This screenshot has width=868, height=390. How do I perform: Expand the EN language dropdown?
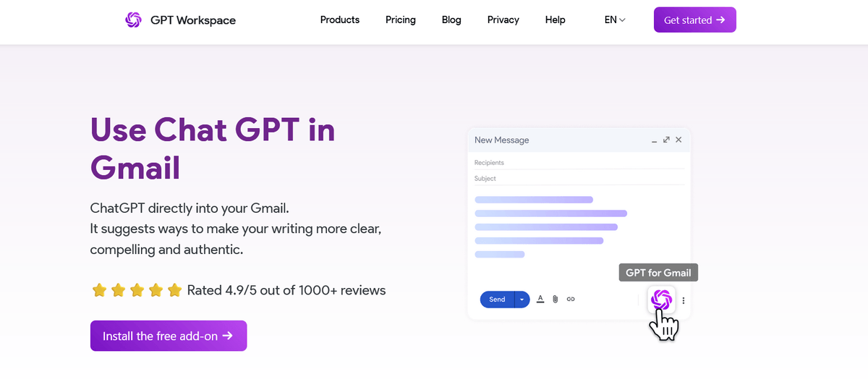tap(615, 20)
